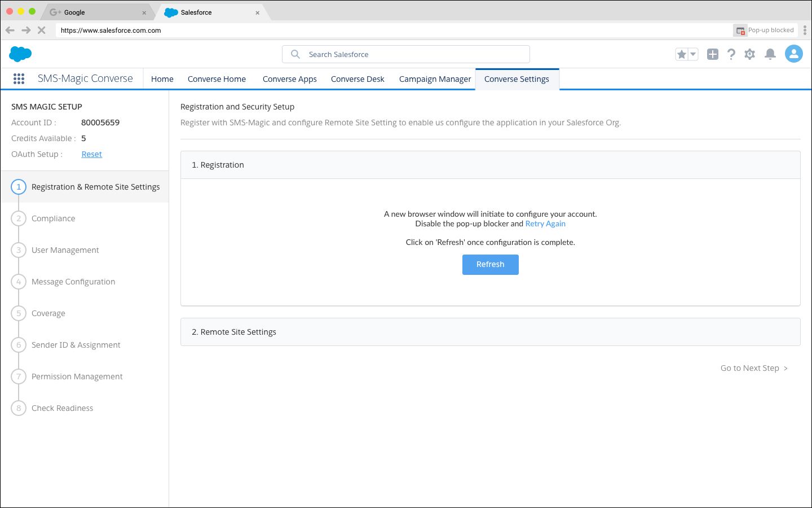
Task: Open the Converse Home tab
Action: (217, 79)
